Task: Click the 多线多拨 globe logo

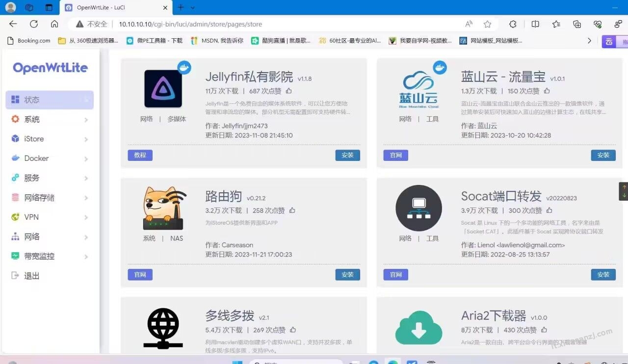Action: (163, 328)
